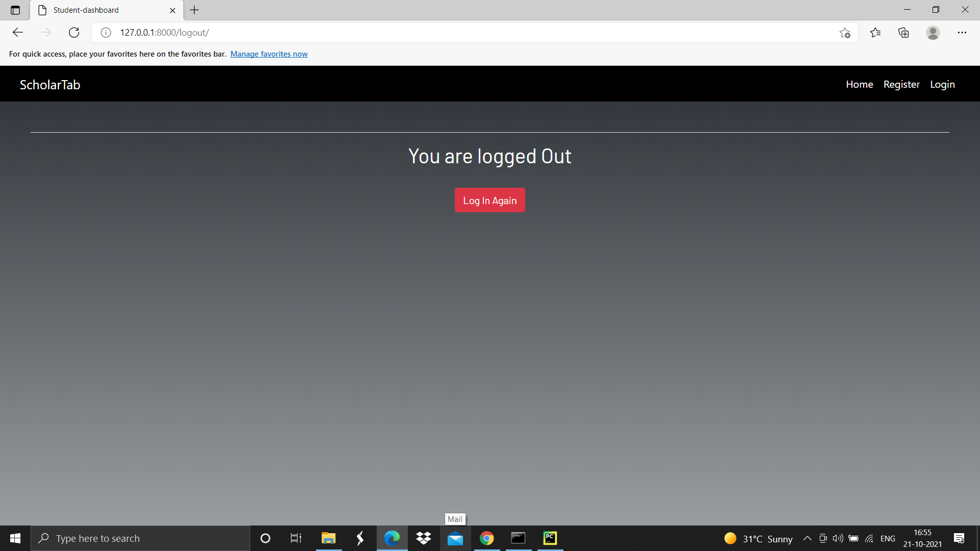The height and width of the screenshot is (551, 980).
Task: Click the back navigation arrow
Action: point(18,32)
